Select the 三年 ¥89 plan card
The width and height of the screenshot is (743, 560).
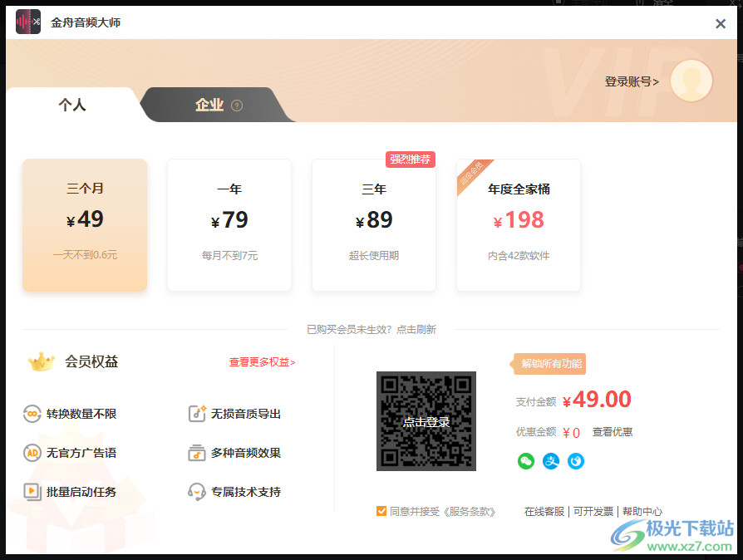[374, 225]
